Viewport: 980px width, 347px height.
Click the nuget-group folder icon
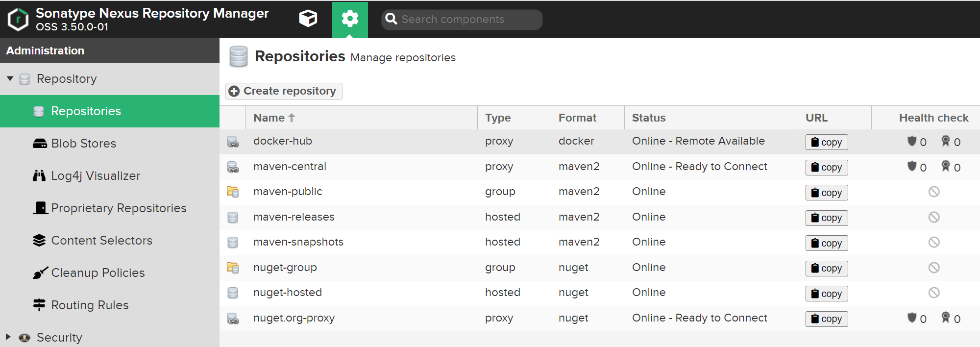point(233,268)
